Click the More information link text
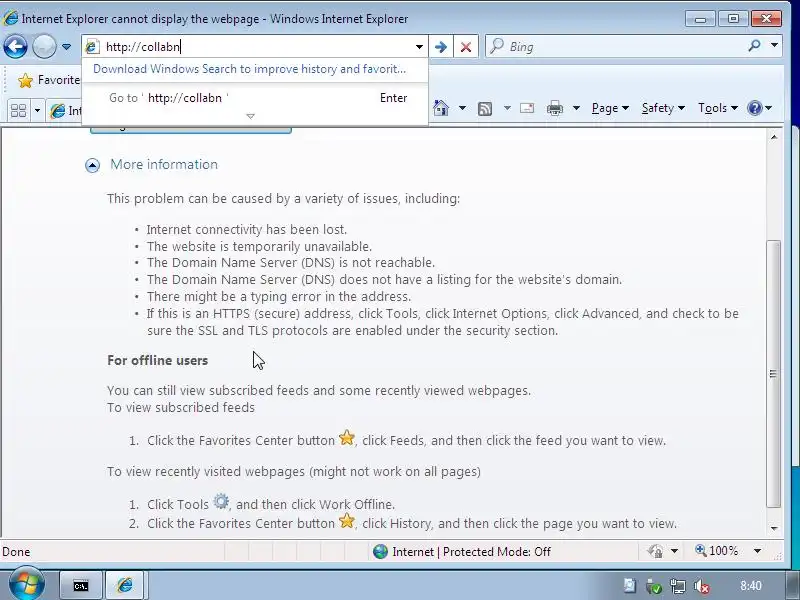This screenshot has height=600, width=800. click(164, 164)
